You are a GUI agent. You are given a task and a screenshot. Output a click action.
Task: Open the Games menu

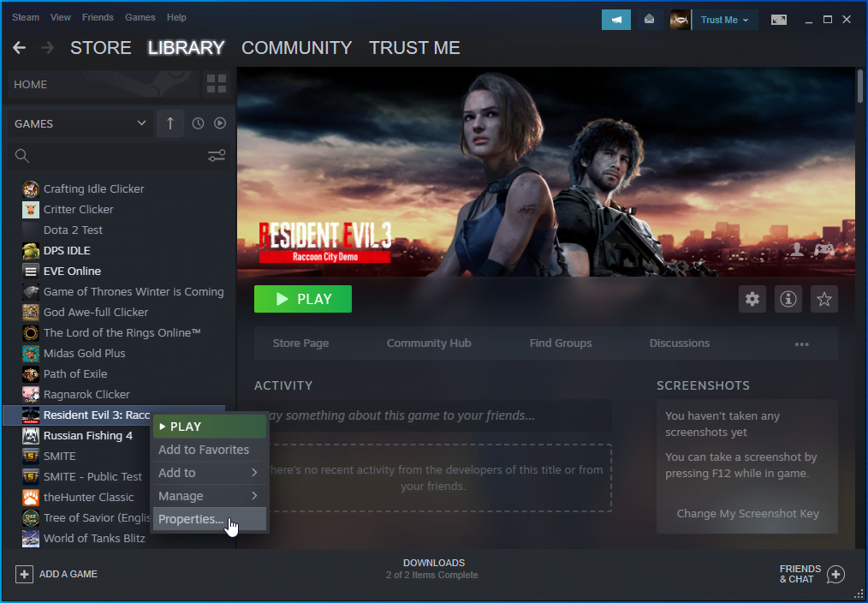point(140,17)
